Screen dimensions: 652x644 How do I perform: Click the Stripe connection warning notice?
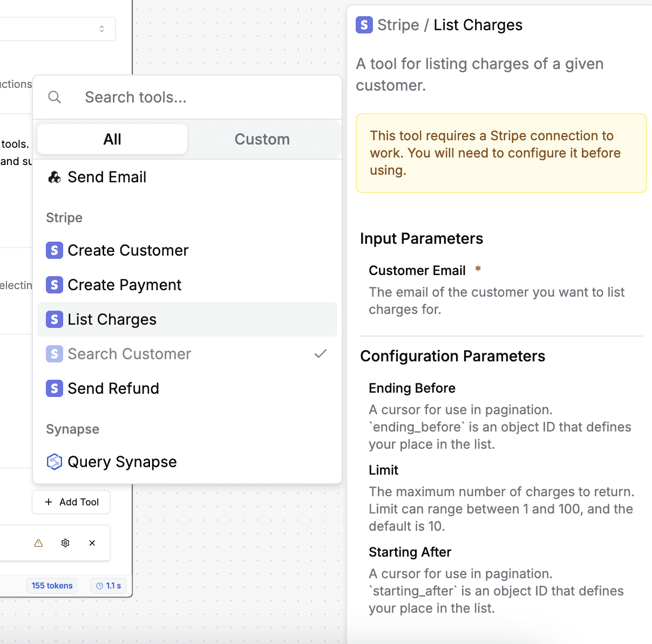[x=501, y=153]
